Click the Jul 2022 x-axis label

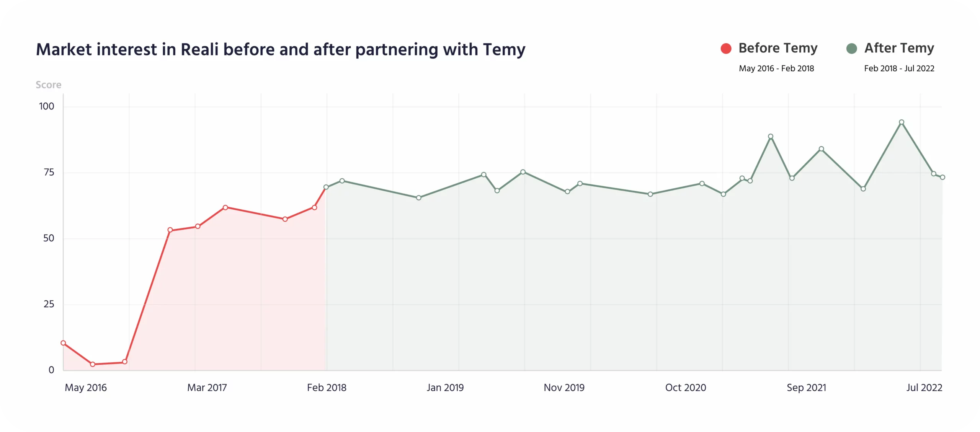[924, 388]
